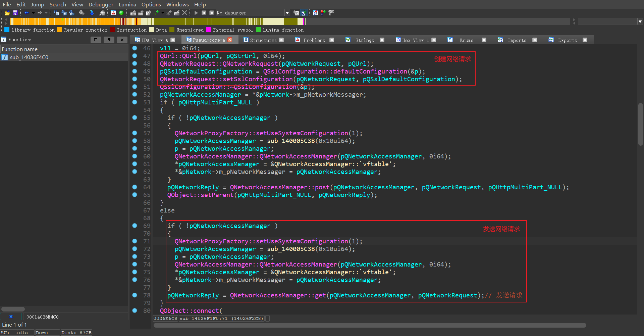Screen dimensions: 644x336
Task: Click the Regular function orange legend swatch
Action: 60,30
